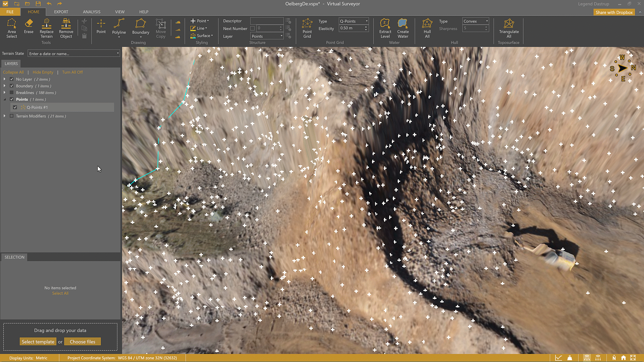Enable the Breaklines layer checkbox
The width and height of the screenshot is (644, 362).
click(12, 93)
